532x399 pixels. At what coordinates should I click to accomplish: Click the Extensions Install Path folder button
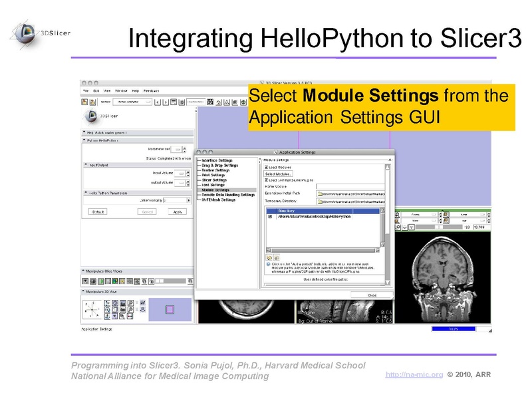(x=320, y=194)
